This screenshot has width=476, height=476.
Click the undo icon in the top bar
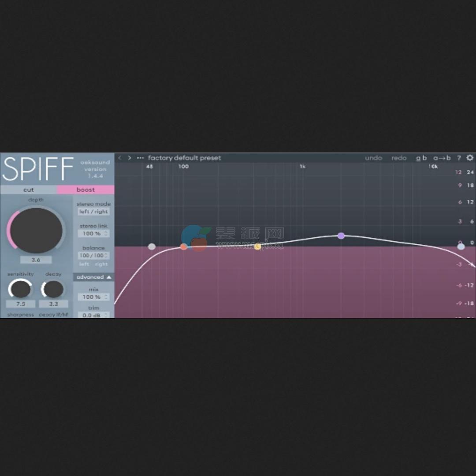click(x=373, y=158)
